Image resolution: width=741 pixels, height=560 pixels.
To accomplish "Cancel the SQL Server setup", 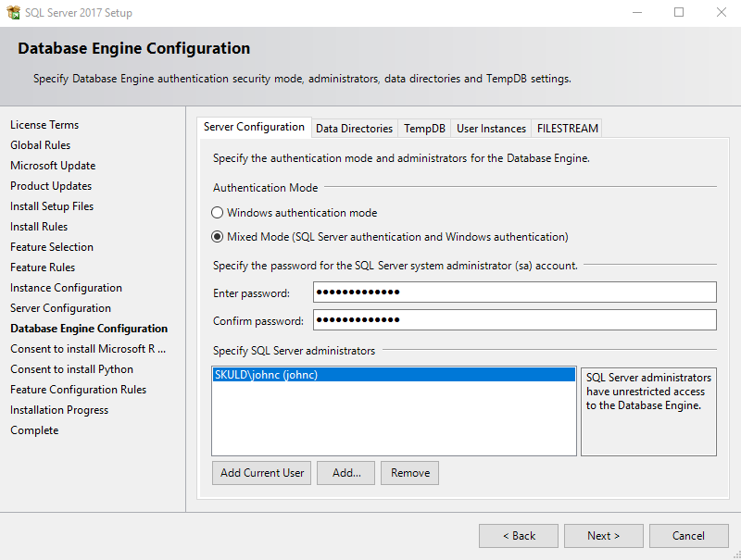I will tap(688, 536).
